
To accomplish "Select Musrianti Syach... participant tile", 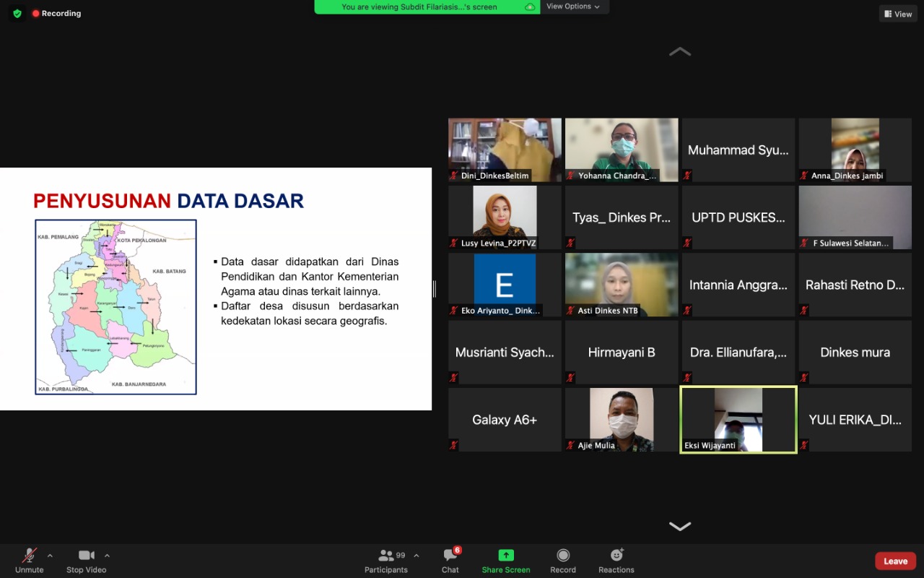I will coord(505,353).
